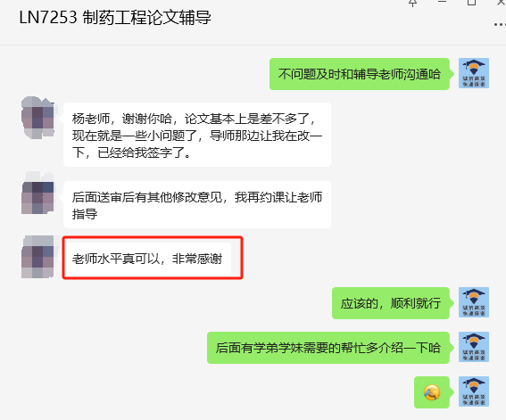Click the avatar next to 应该的，顺利就行
Viewport: 506px width, 420px height.
(474, 302)
